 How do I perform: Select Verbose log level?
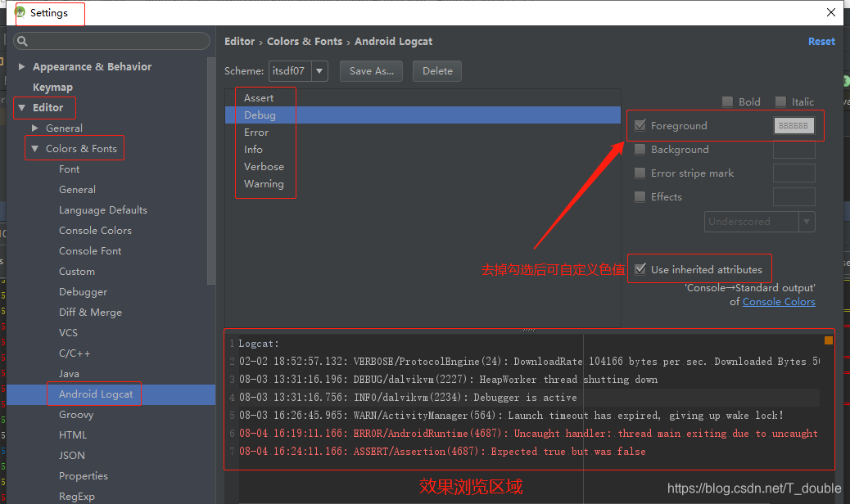pos(423,167)
